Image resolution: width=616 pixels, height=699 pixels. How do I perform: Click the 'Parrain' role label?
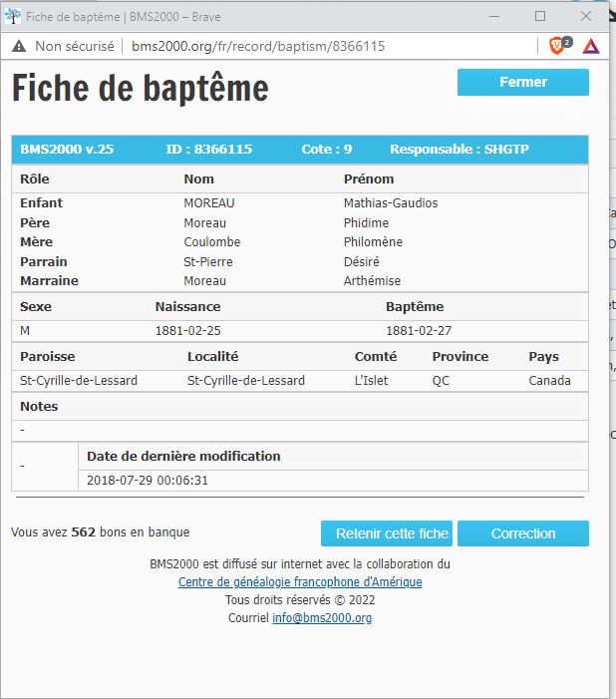point(44,261)
